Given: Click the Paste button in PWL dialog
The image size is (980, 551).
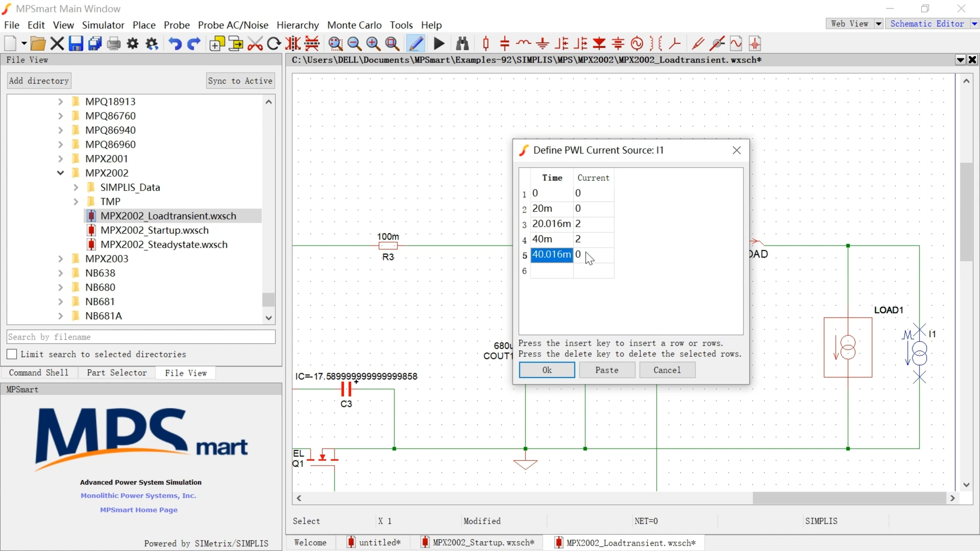Looking at the screenshot, I should click(607, 370).
